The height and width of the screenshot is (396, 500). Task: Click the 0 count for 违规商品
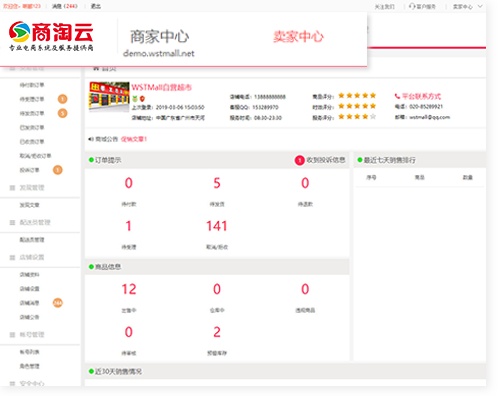305,289
